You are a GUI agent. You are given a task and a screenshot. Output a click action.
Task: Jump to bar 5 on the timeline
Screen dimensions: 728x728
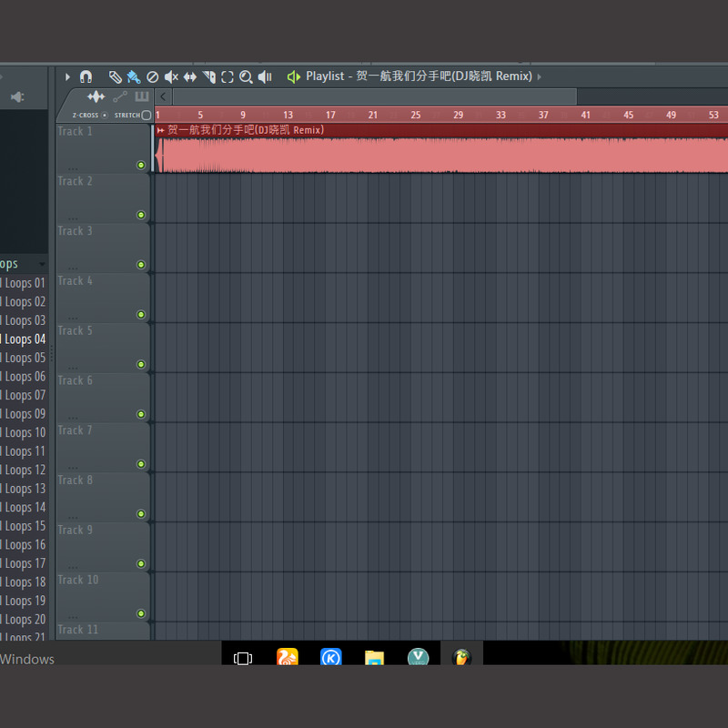(200, 115)
